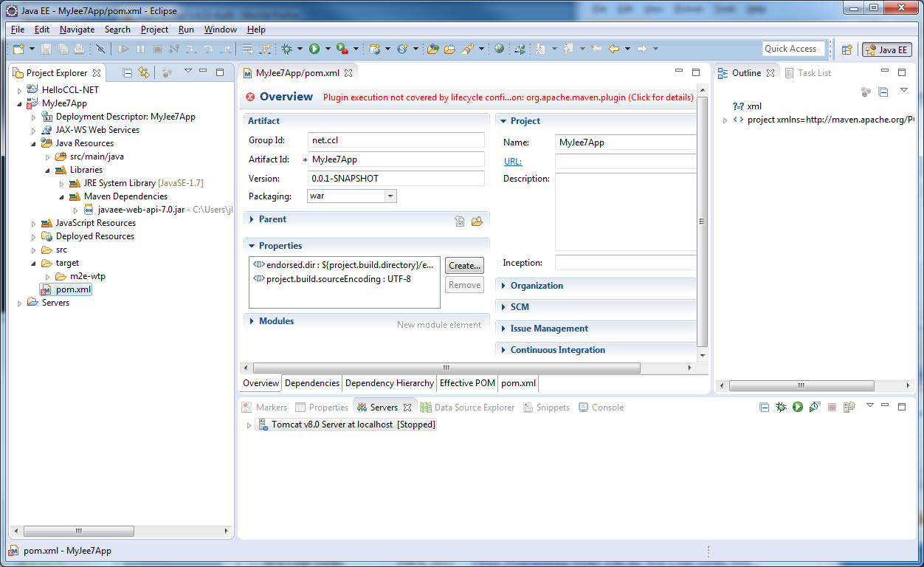The width and height of the screenshot is (924, 567).
Task: Click the Open Perspective icon
Action: pos(847,49)
